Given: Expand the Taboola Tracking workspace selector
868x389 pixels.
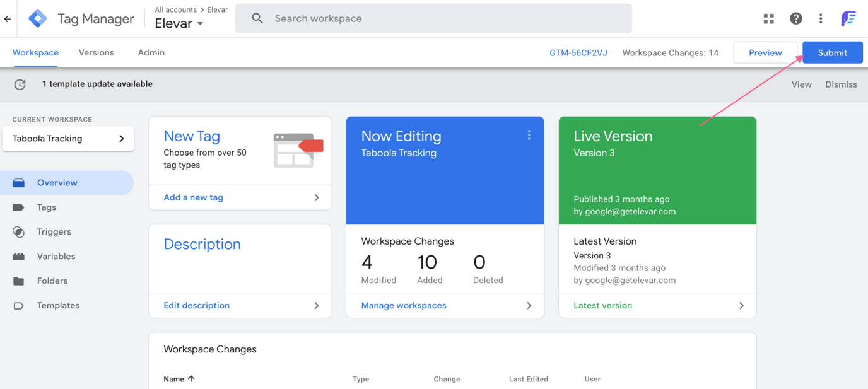Looking at the screenshot, I should (68, 139).
